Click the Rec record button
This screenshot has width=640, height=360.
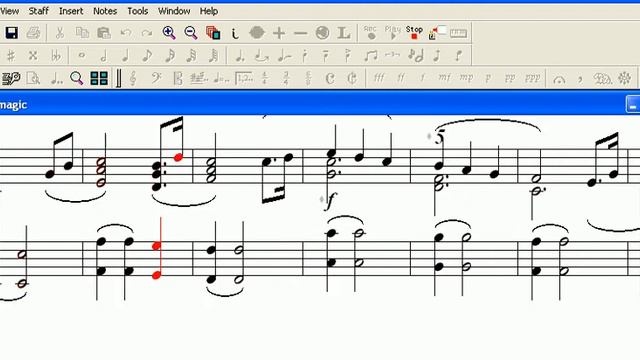point(370,33)
